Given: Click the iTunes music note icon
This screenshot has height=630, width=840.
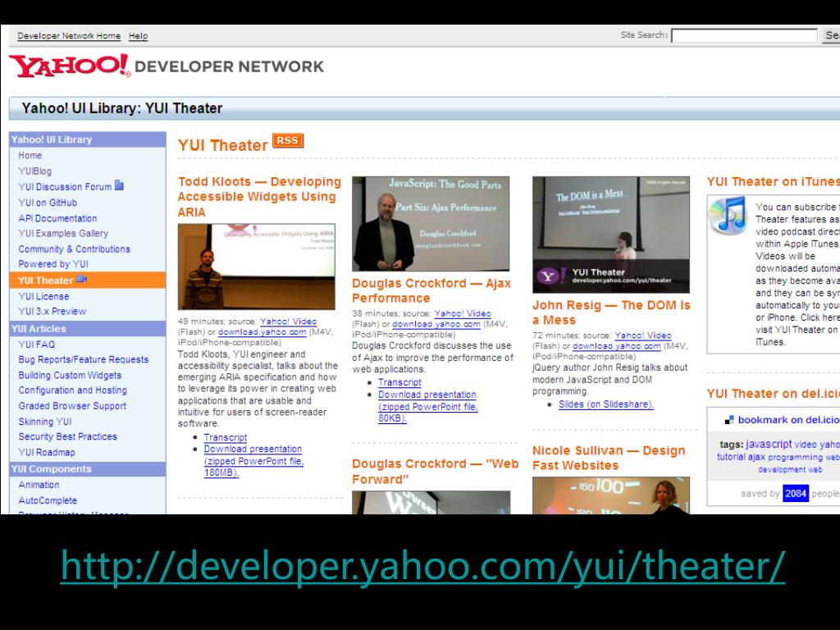Looking at the screenshot, I should click(728, 216).
